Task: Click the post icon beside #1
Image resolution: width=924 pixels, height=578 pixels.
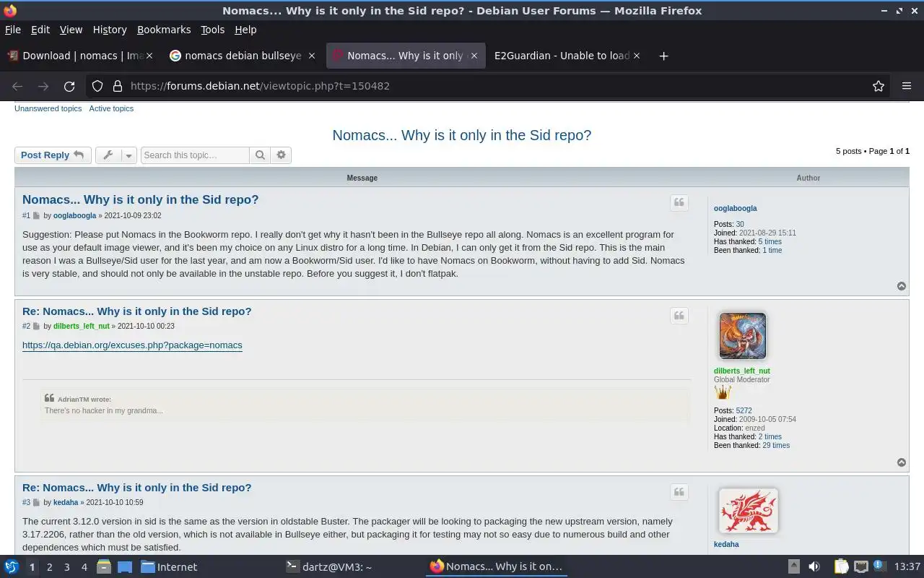Action: pyautogui.click(x=36, y=216)
